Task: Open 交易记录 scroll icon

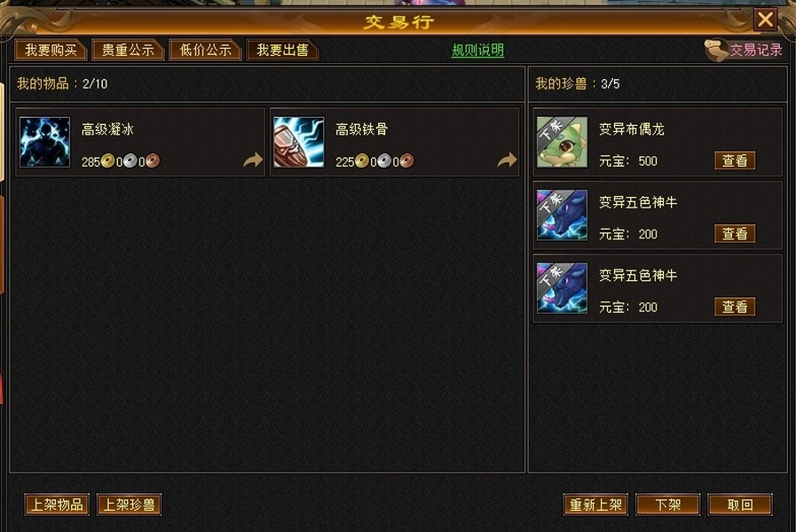Action: [716, 50]
